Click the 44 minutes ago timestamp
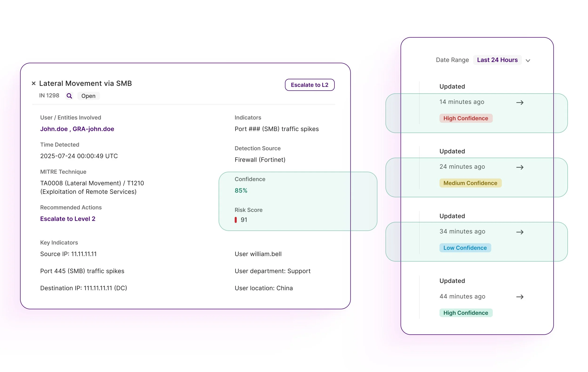The image size is (588, 372). pyautogui.click(x=462, y=296)
